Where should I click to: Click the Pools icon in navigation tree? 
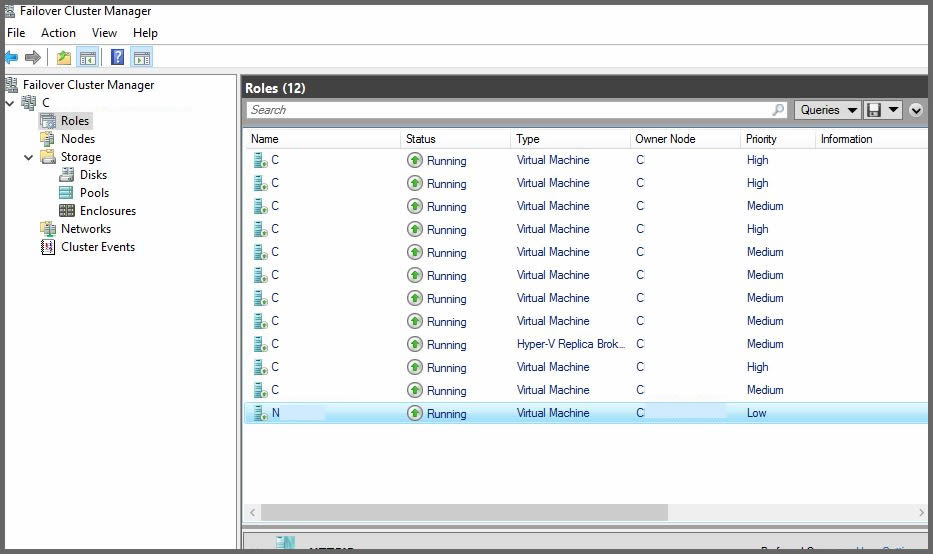(67, 192)
